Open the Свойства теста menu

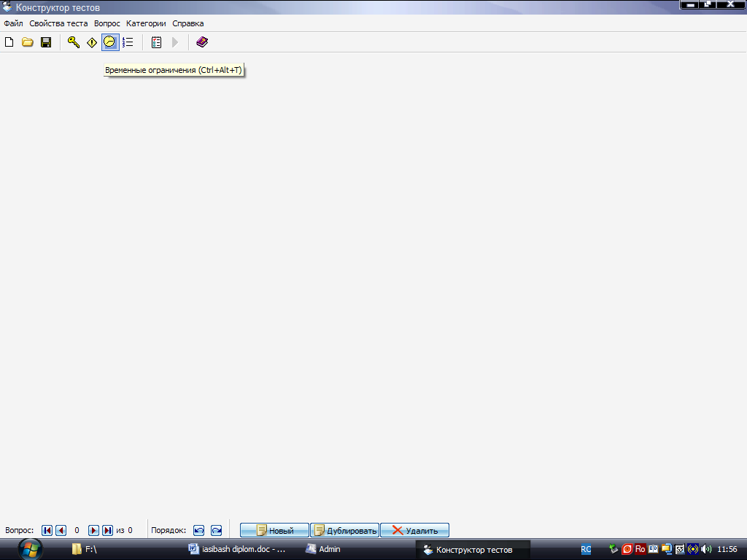[58, 23]
